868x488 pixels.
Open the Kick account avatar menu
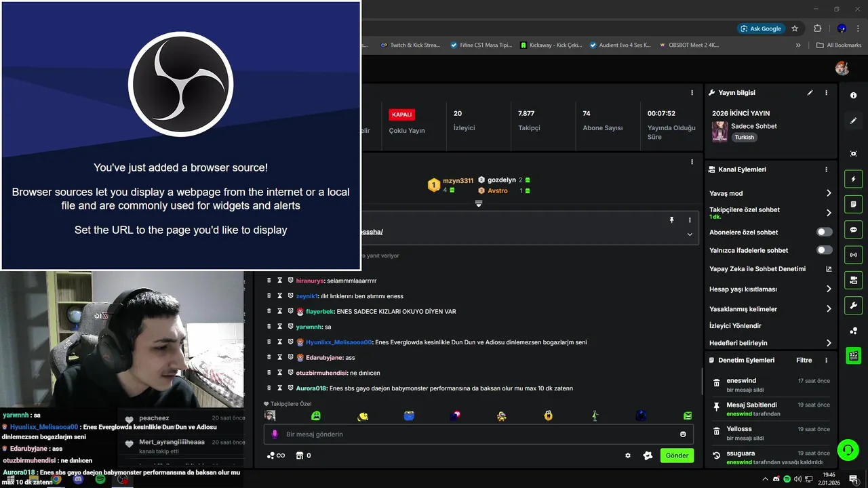point(842,68)
